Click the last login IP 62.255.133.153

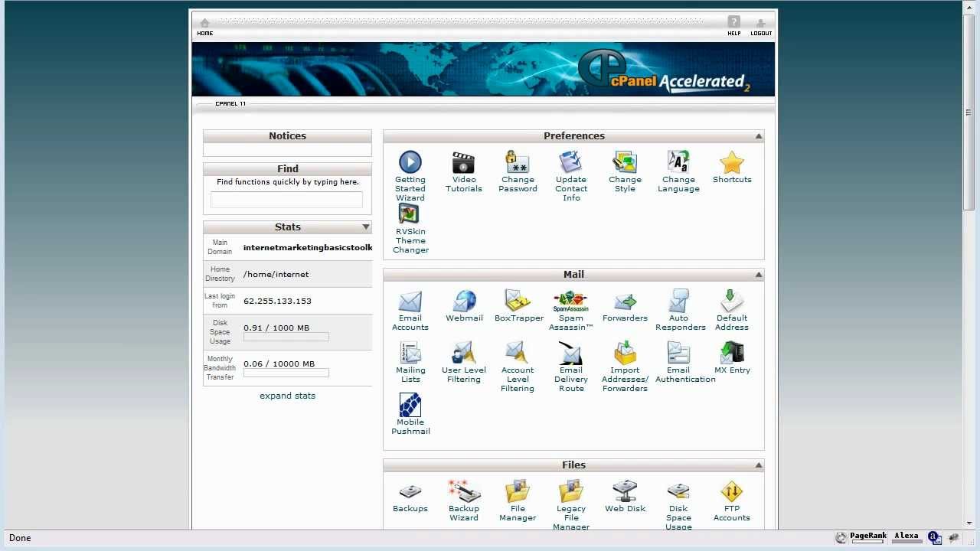277,301
